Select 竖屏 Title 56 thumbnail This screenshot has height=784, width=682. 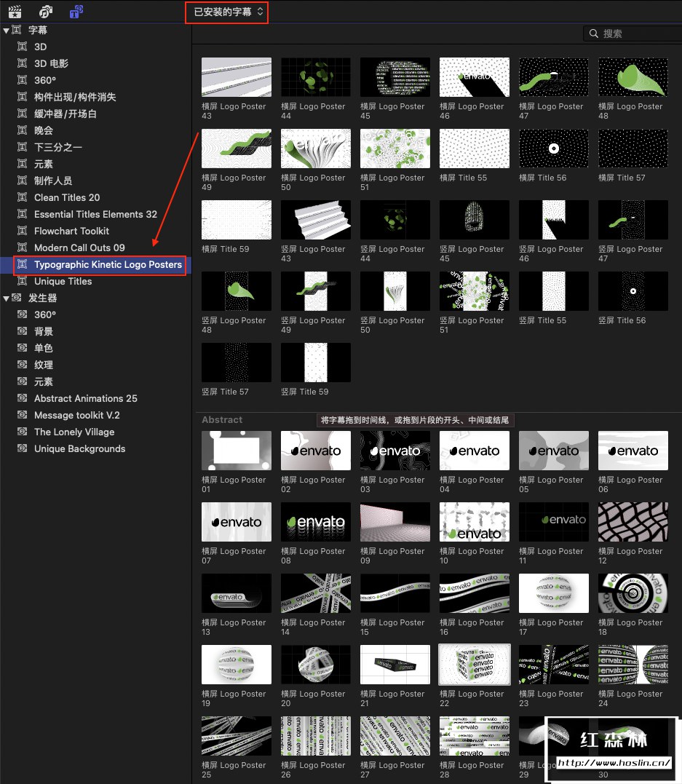coord(633,291)
